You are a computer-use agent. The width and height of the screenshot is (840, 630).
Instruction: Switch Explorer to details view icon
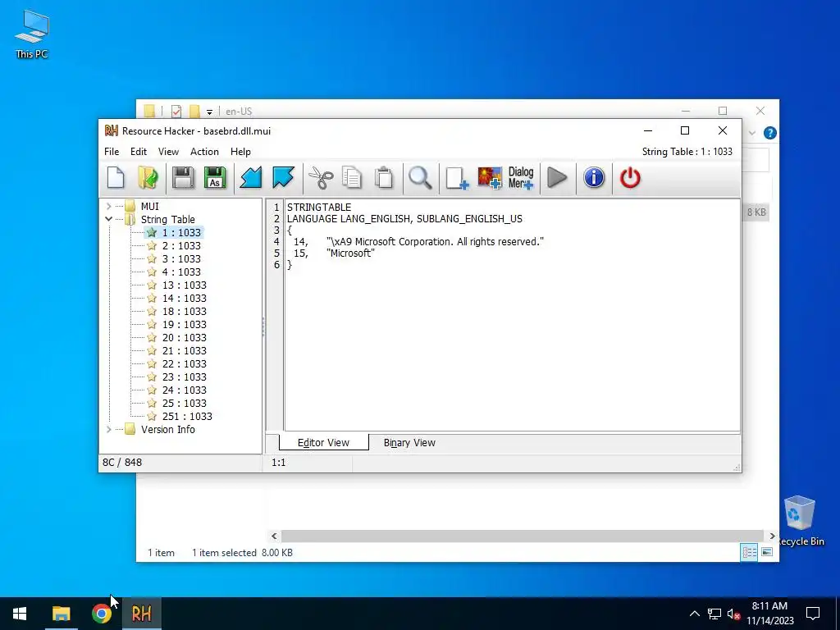click(749, 552)
